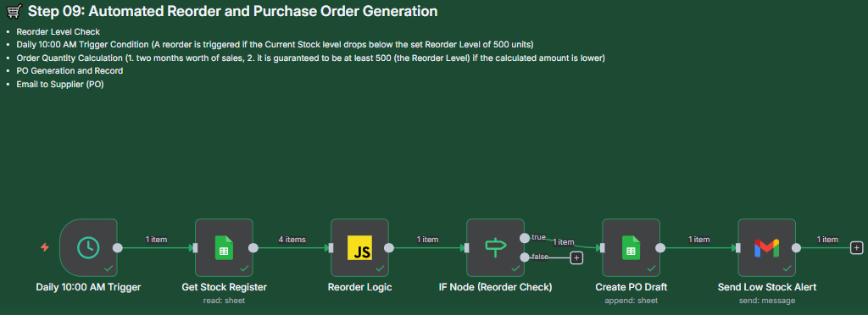Open the Create PO Draft sheets node
Screen dimensions: 868x315
pyautogui.click(x=631, y=247)
